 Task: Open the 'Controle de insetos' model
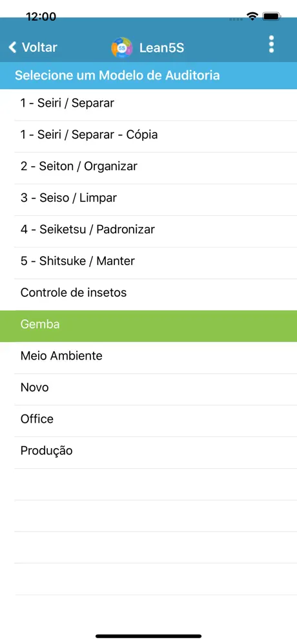click(x=148, y=294)
